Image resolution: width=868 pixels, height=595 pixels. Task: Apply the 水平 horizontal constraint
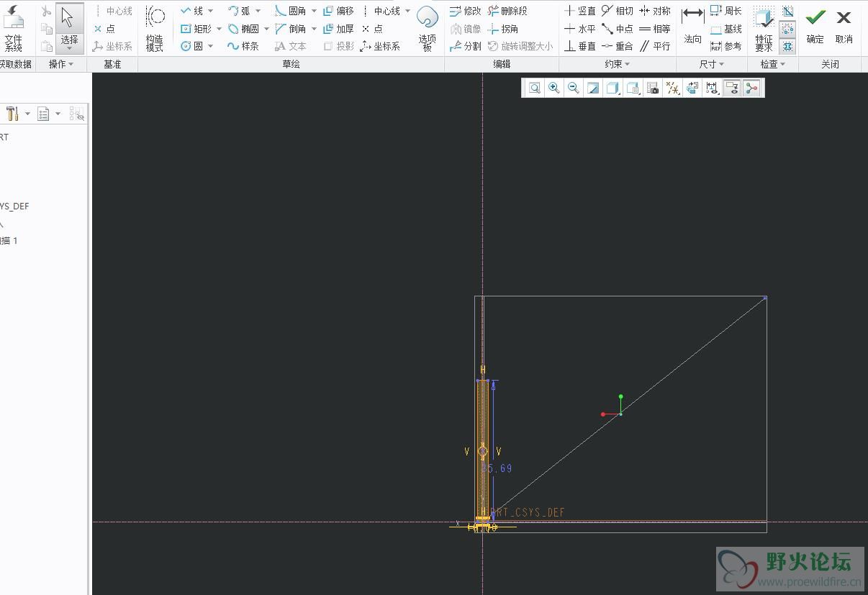click(580, 29)
